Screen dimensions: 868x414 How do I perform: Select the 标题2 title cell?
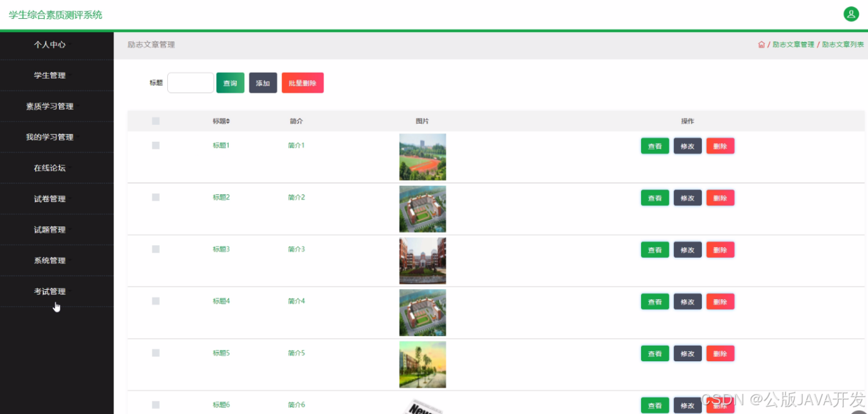pos(221,198)
